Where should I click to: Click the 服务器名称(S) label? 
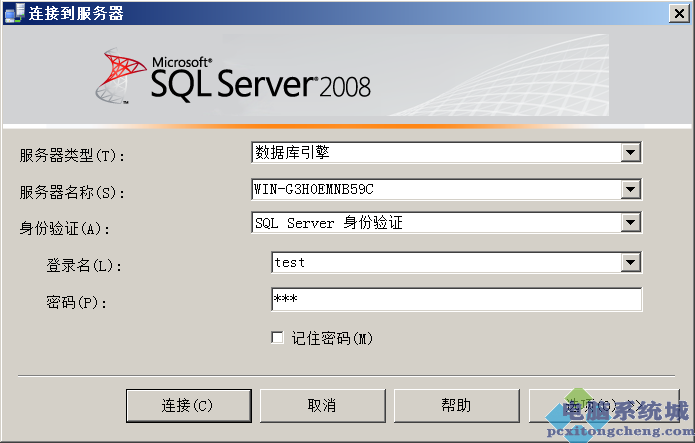click(72, 192)
